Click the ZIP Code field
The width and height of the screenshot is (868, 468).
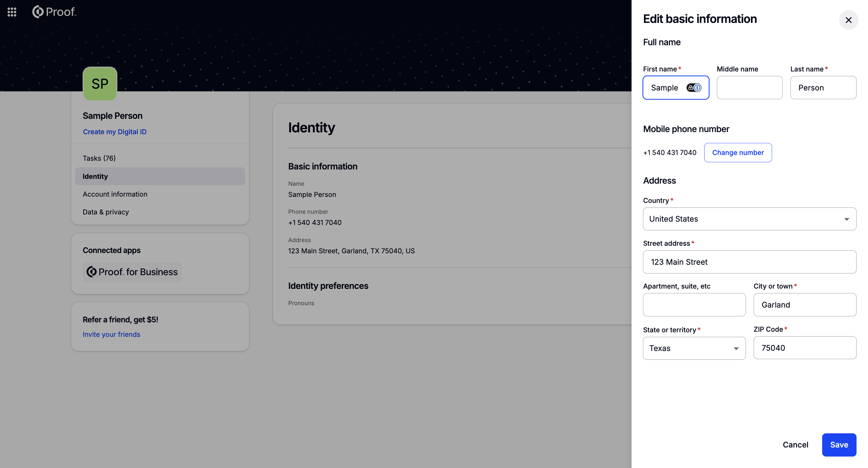[805, 348]
